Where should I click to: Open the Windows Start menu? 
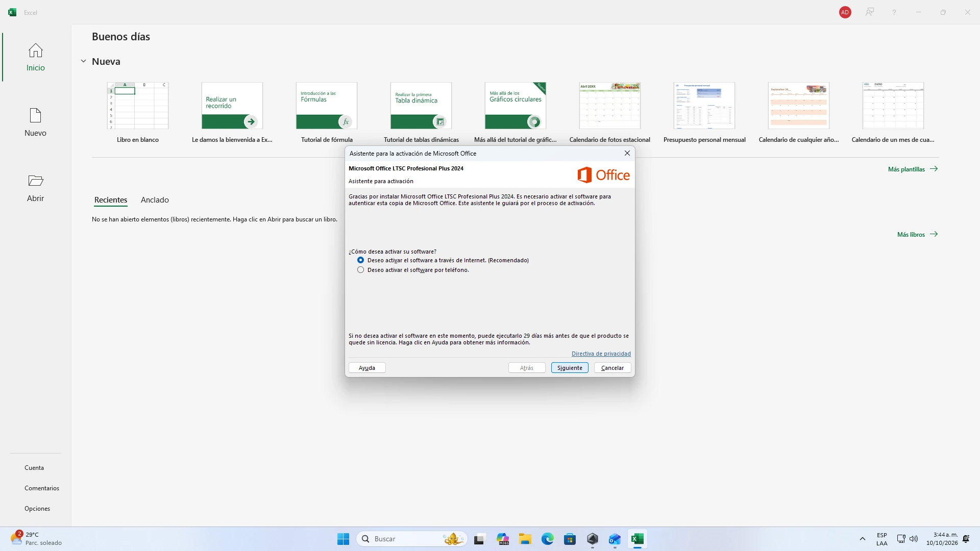(x=343, y=539)
